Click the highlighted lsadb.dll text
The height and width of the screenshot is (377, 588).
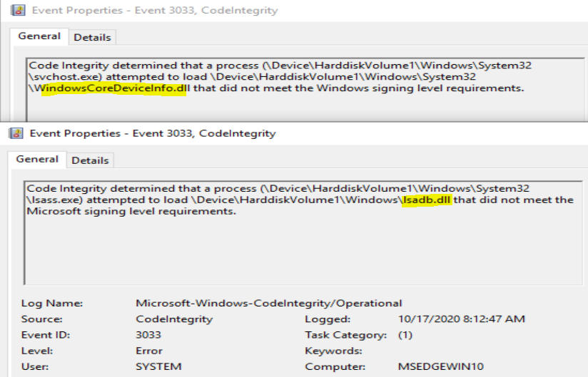427,200
